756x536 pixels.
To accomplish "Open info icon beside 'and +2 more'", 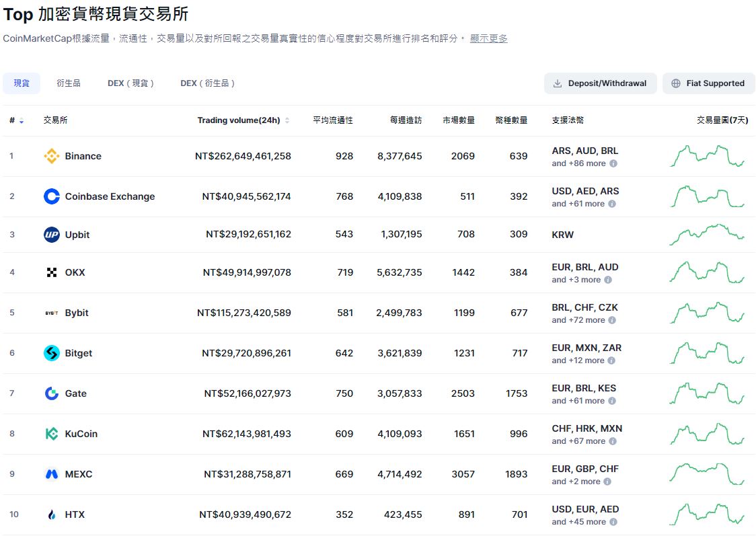I will click(x=607, y=482).
